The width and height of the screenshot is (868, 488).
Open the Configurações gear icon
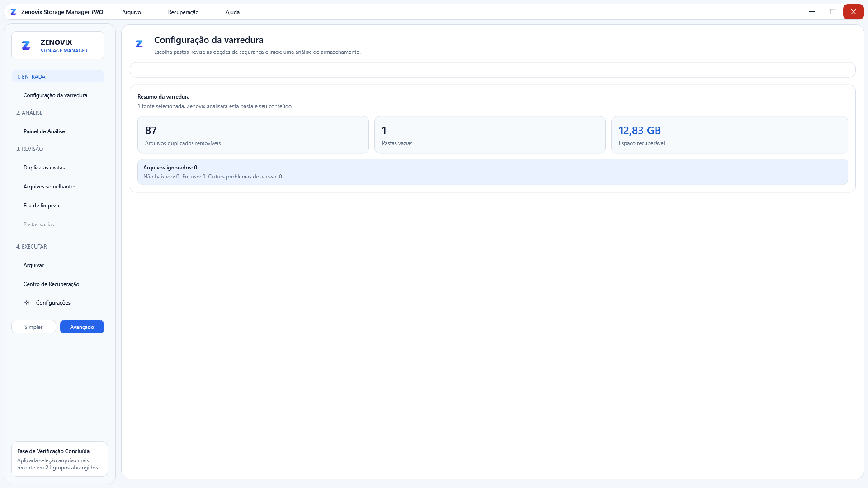(x=27, y=303)
